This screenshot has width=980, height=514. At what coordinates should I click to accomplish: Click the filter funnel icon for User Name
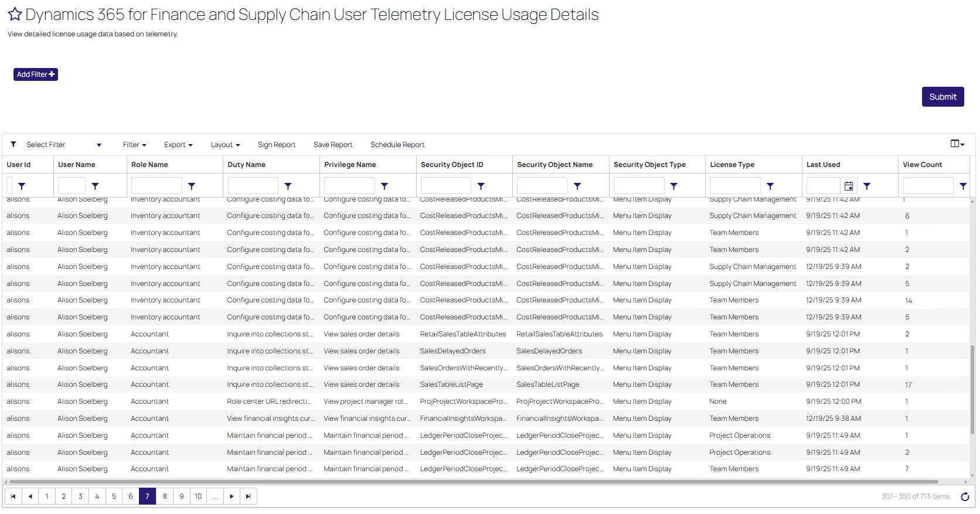pyautogui.click(x=95, y=186)
